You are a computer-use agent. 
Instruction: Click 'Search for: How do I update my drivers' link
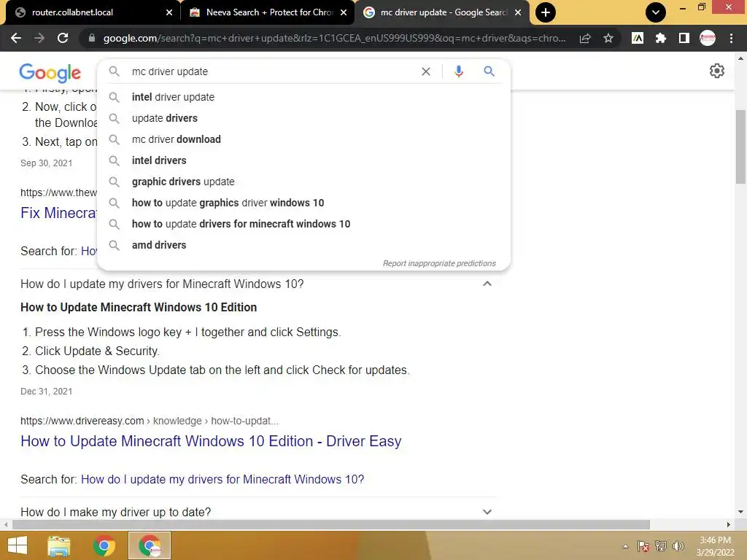point(222,479)
